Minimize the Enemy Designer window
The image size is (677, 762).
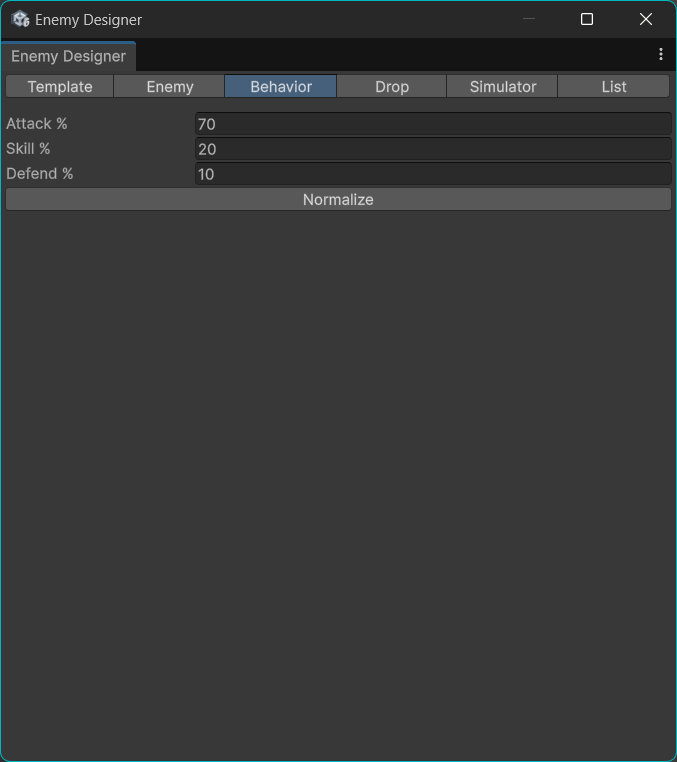tap(529, 19)
